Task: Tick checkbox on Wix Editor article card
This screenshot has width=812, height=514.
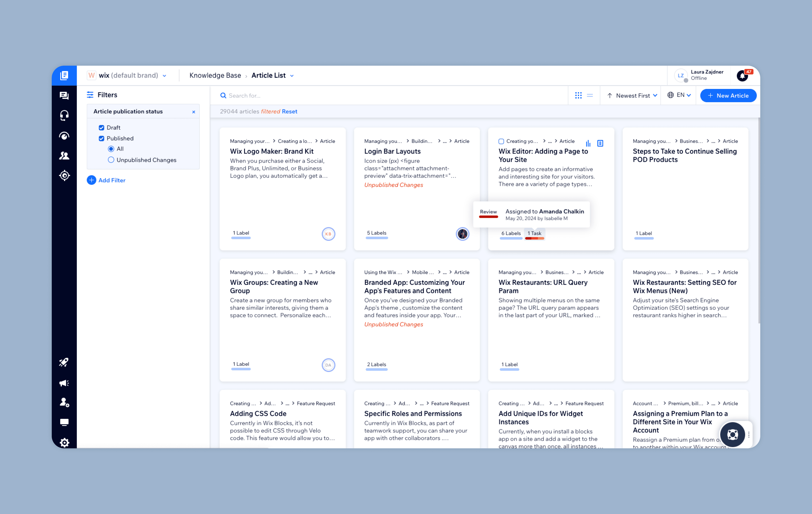Action: point(501,141)
